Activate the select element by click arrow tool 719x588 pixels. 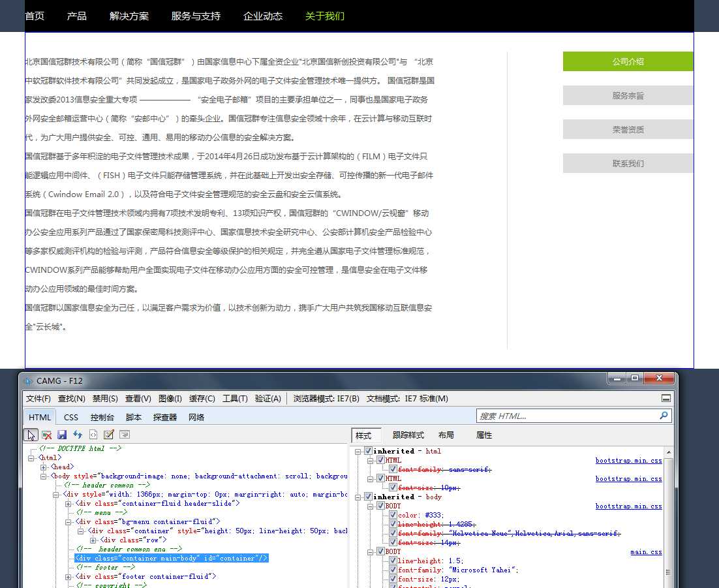(x=31, y=435)
